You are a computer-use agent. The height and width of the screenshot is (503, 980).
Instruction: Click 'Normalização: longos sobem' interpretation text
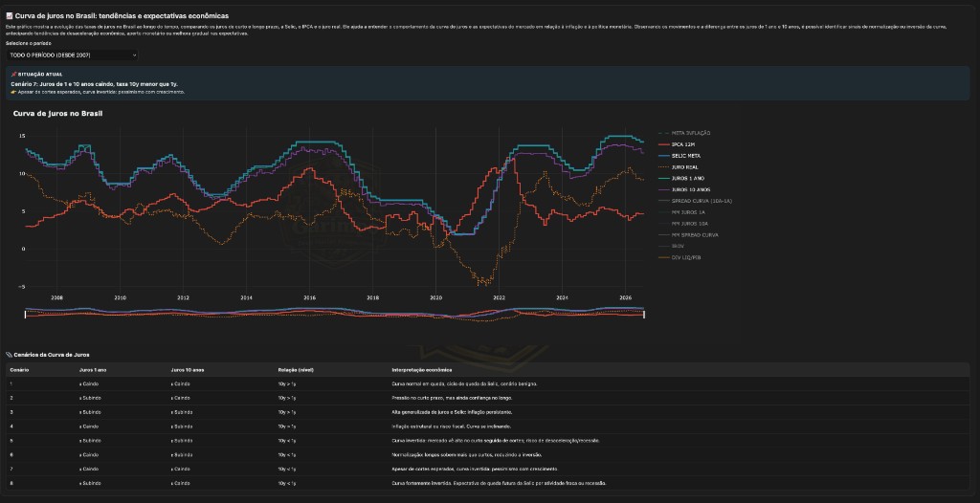466,455
